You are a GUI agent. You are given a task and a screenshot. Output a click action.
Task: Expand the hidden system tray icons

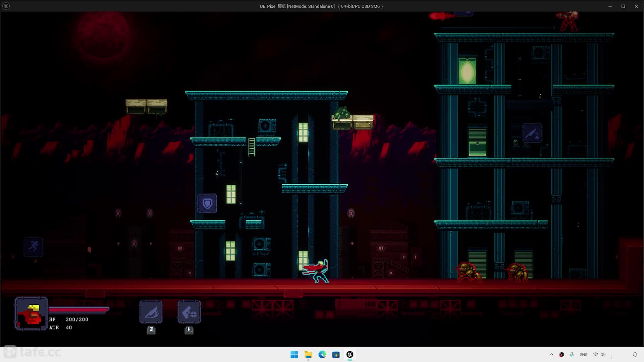pos(551,355)
